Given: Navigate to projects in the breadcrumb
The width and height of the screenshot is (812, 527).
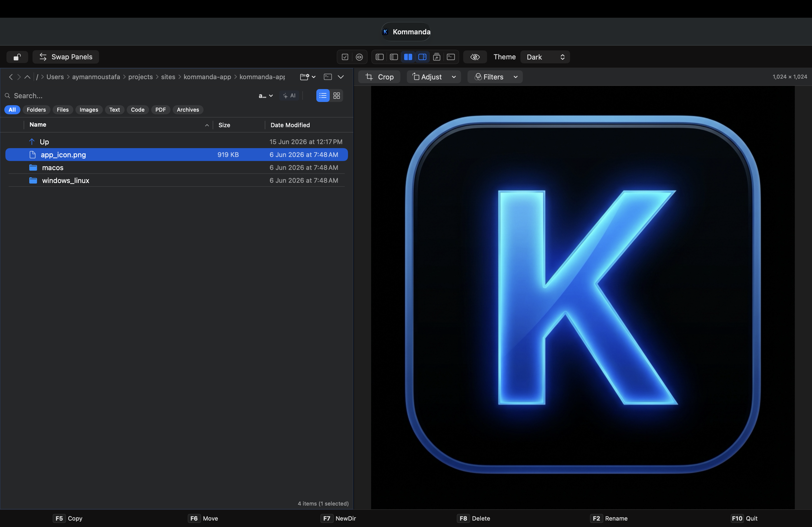Looking at the screenshot, I should tap(140, 77).
